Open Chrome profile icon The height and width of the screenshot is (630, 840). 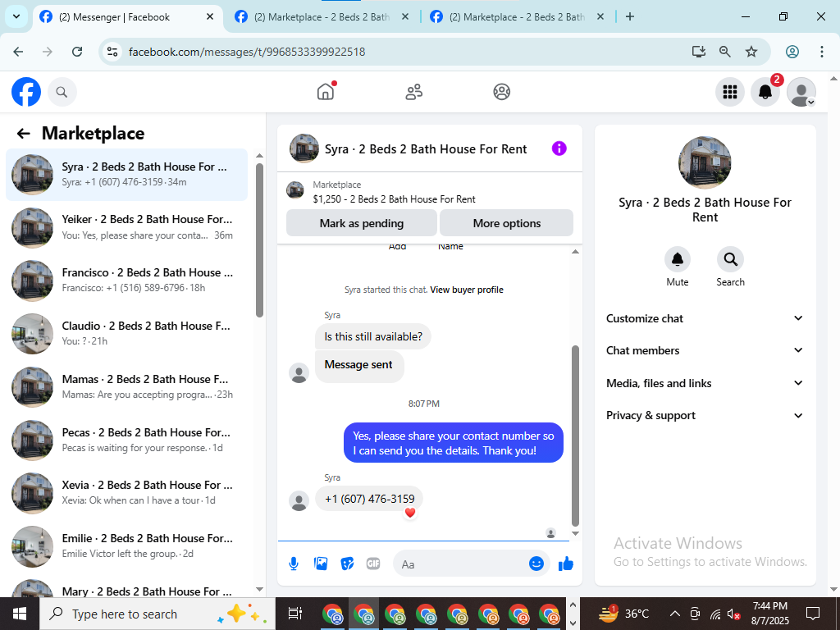(x=792, y=52)
